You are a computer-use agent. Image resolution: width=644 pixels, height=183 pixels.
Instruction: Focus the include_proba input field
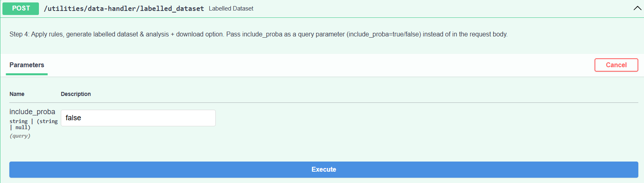(138, 118)
